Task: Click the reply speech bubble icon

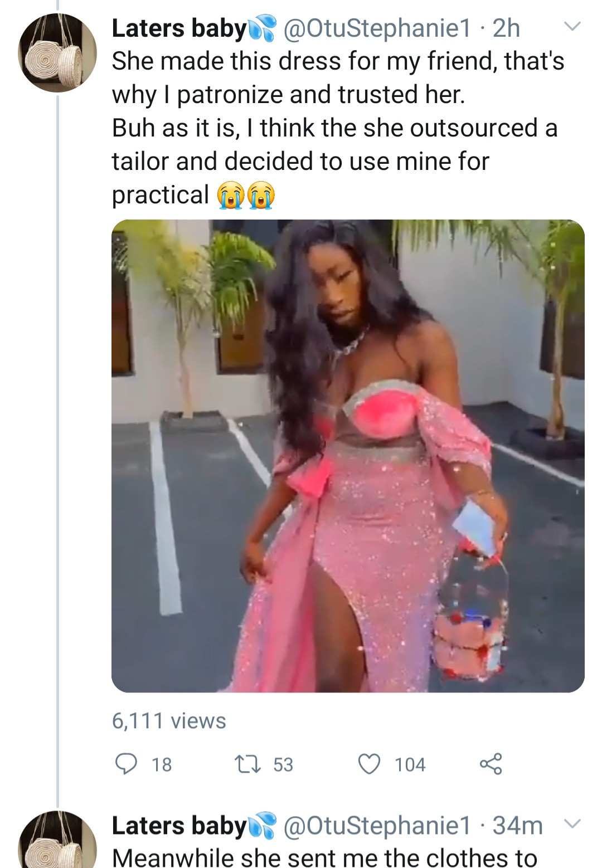Action: point(126,764)
